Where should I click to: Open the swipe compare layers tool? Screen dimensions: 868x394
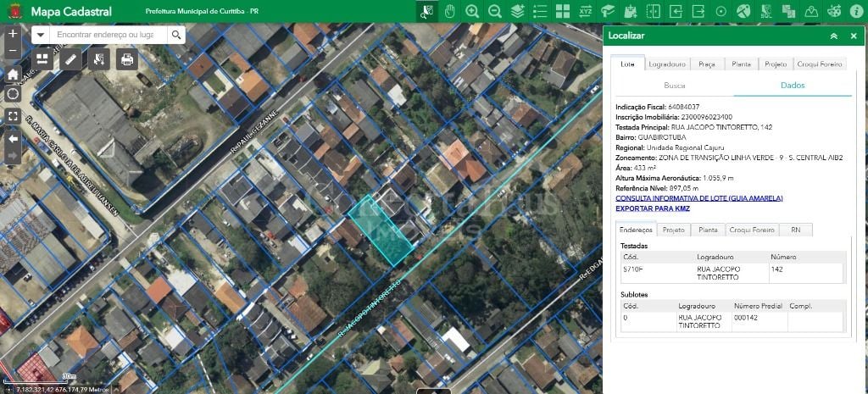click(654, 11)
